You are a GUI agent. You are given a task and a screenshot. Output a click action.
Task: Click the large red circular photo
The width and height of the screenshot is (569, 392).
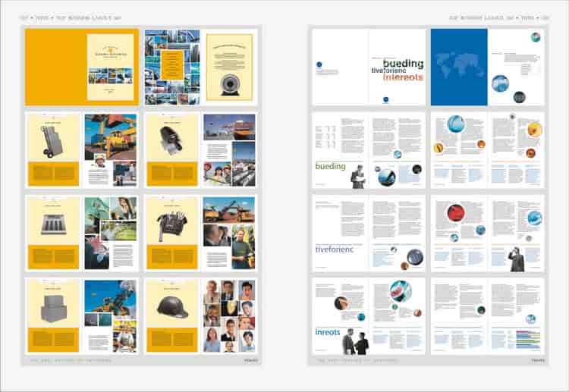click(x=456, y=212)
